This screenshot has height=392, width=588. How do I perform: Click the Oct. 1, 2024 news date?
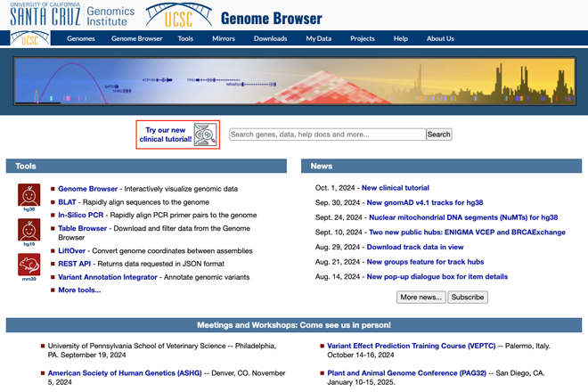335,188
